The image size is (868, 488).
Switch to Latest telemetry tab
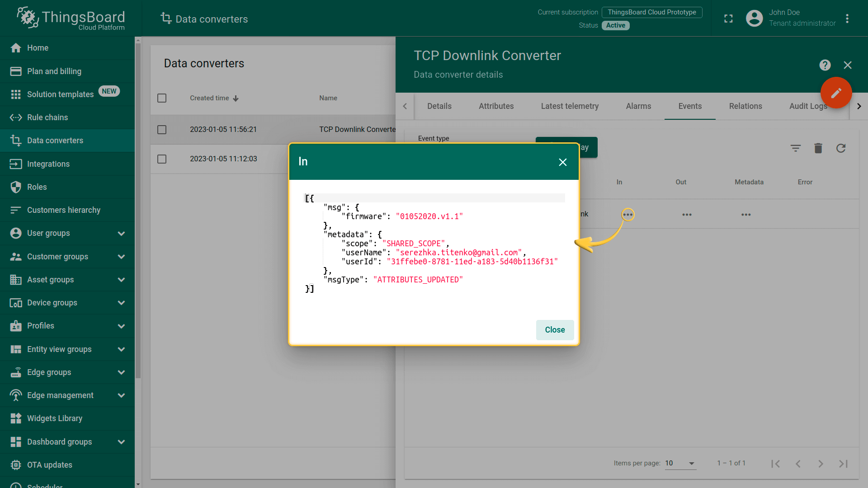tap(570, 106)
